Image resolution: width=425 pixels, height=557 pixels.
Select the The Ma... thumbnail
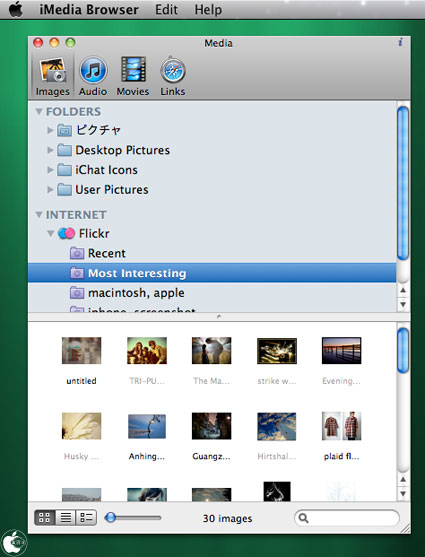click(x=211, y=351)
